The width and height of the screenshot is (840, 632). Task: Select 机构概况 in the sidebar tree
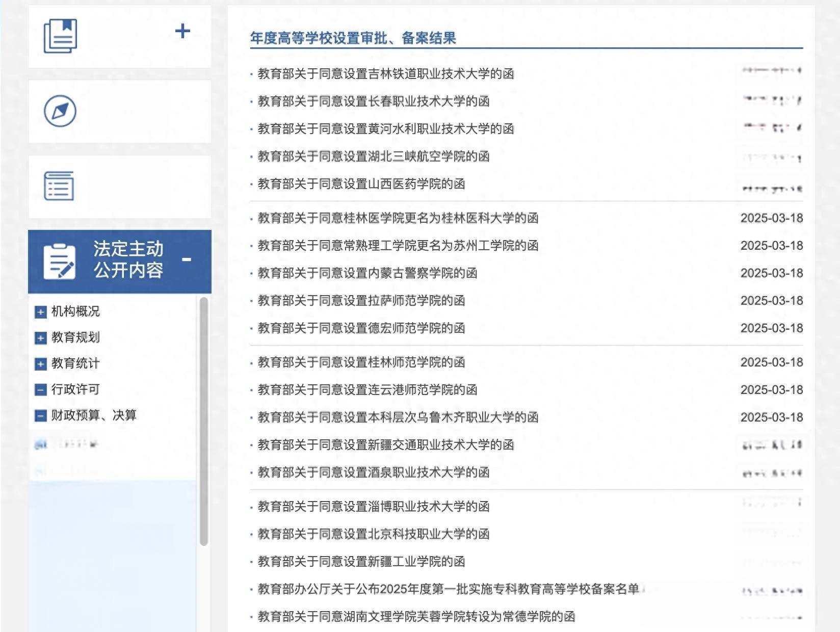[75, 311]
